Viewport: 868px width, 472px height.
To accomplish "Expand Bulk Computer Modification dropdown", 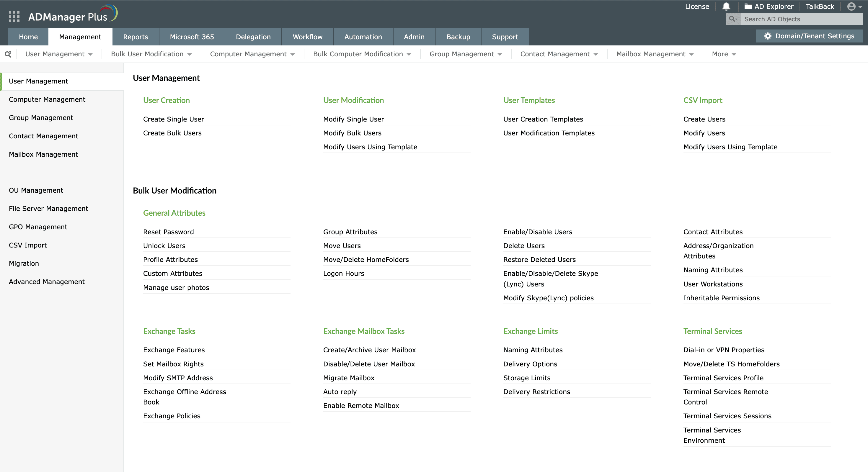I will (x=362, y=54).
